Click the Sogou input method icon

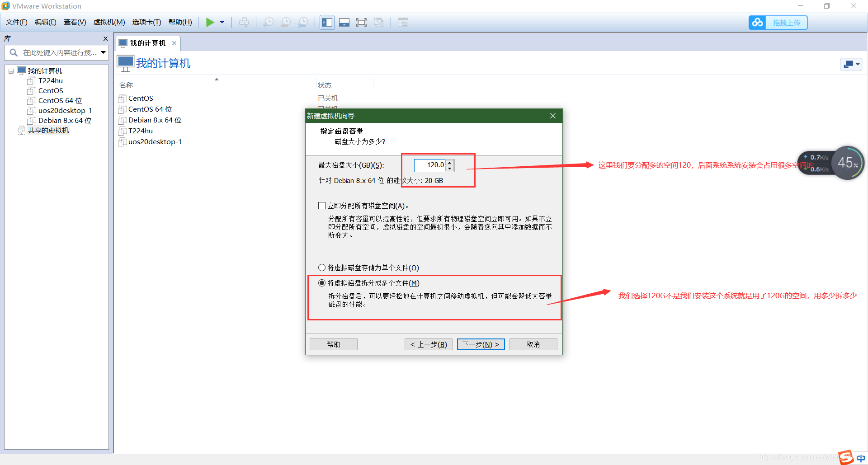[x=846, y=457]
